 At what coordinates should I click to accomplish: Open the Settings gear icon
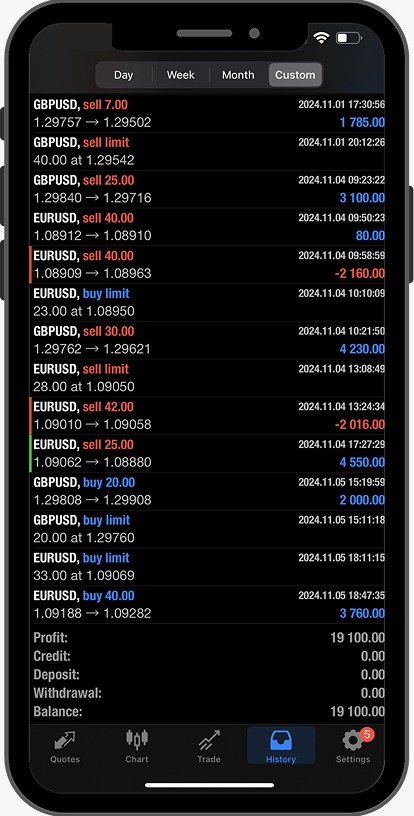[352, 740]
